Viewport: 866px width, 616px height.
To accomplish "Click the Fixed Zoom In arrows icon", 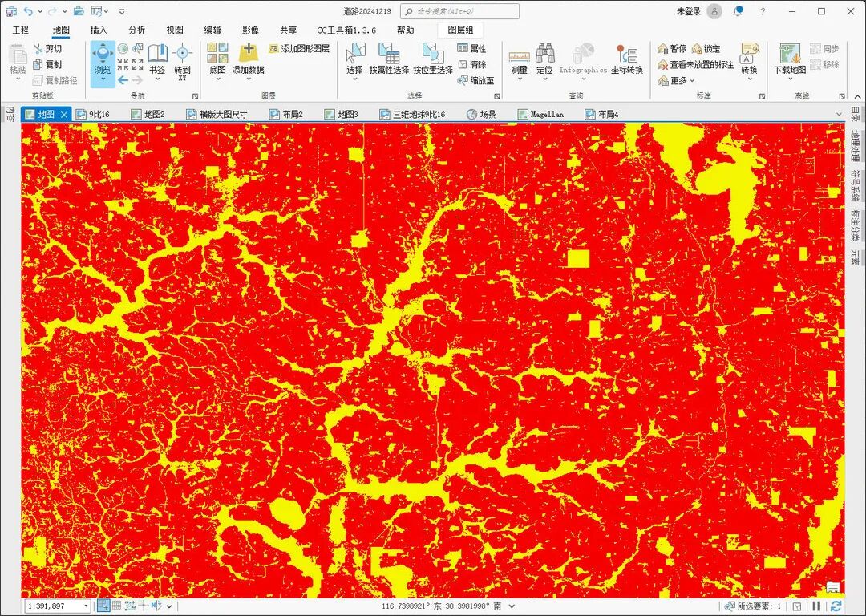I will click(x=123, y=65).
